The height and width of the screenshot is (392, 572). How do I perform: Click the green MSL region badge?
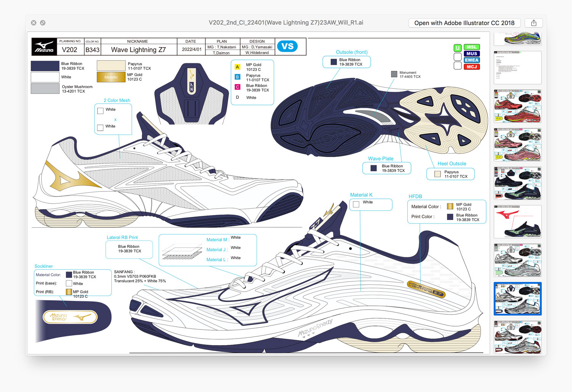pyautogui.click(x=472, y=47)
